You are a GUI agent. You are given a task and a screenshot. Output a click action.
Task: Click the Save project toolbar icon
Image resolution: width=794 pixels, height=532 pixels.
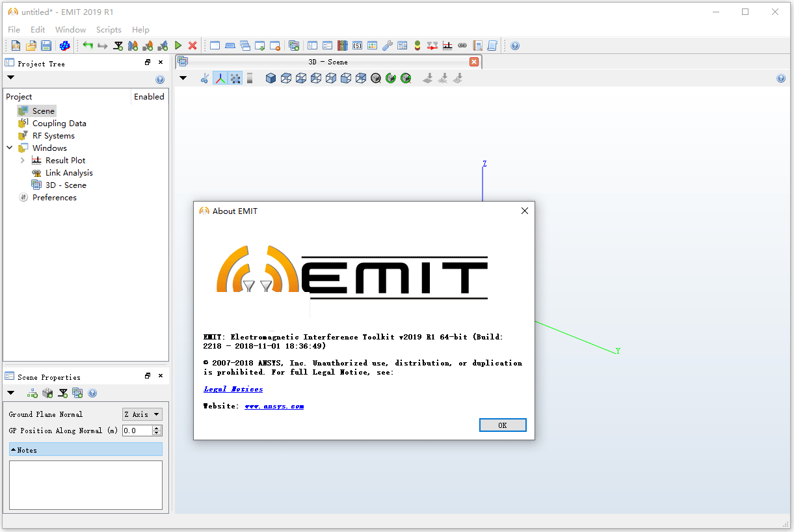coord(46,46)
